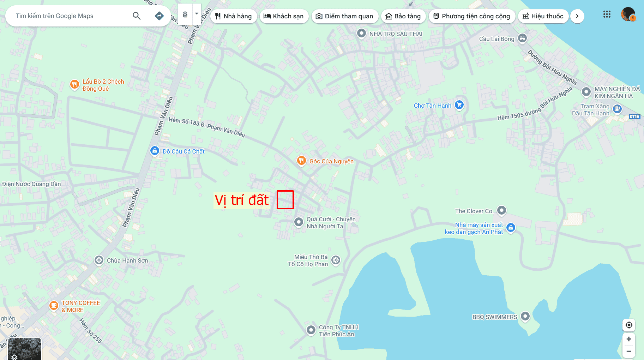Zoom out with the minus button
This screenshot has width=644, height=360.
pos(629,352)
